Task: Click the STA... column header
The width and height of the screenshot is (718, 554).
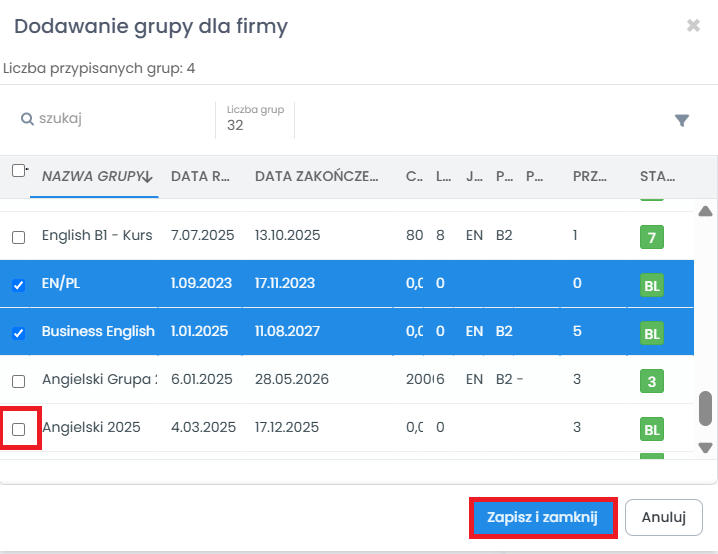Action: point(657,177)
